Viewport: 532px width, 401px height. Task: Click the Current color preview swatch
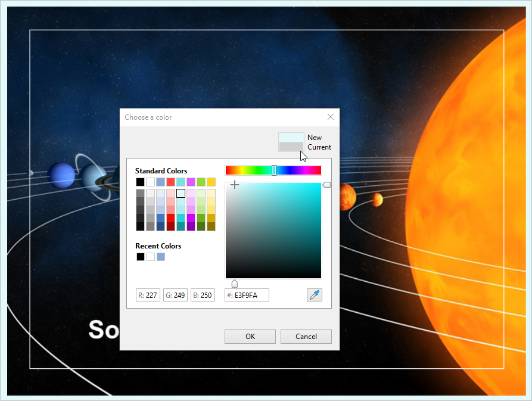(x=291, y=147)
